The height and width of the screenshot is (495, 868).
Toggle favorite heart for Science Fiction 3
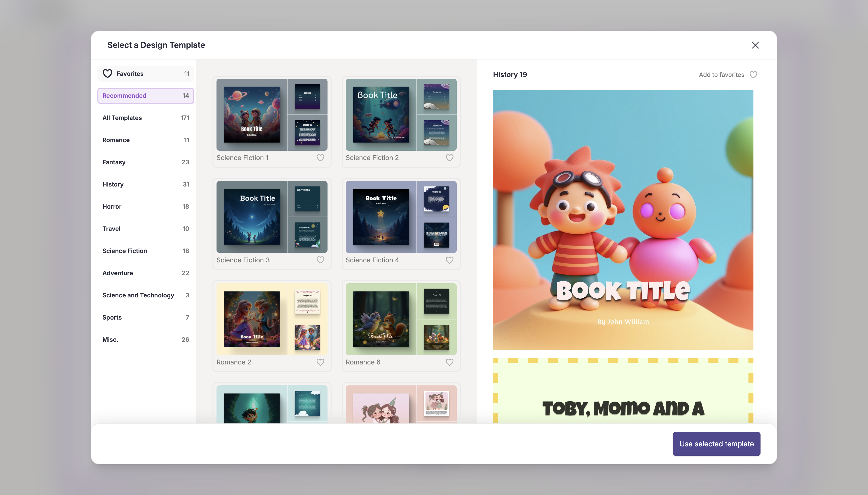click(x=320, y=260)
